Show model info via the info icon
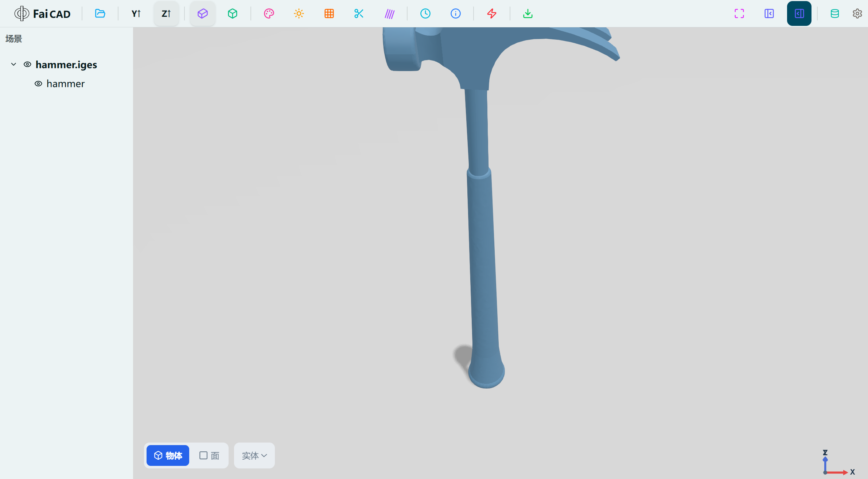 (x=456, y=14)
